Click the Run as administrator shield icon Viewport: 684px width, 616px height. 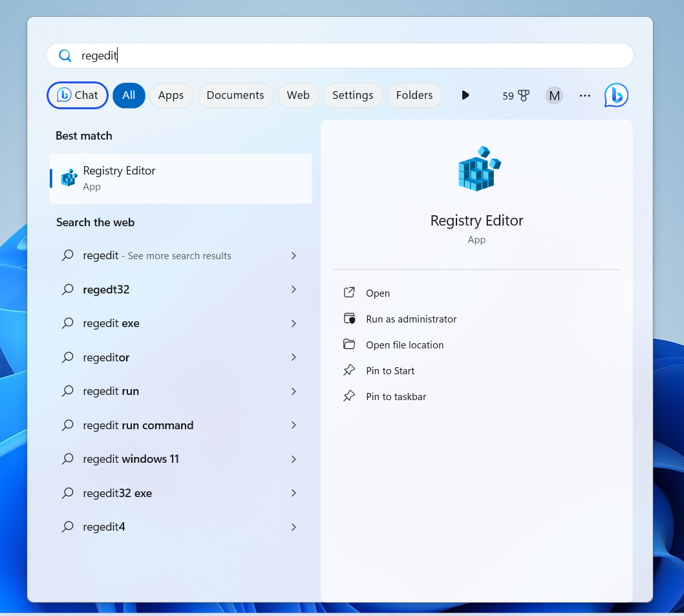point(349,319)
